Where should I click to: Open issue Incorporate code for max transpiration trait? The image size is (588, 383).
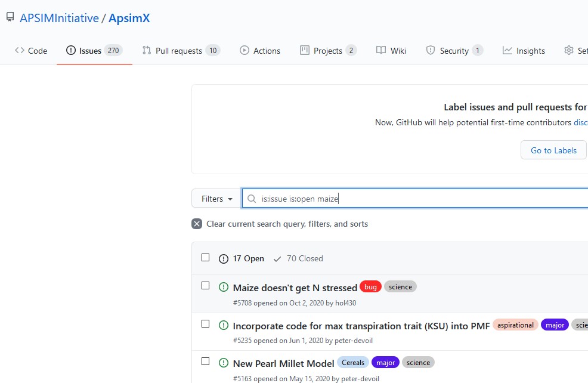(361, 326)
